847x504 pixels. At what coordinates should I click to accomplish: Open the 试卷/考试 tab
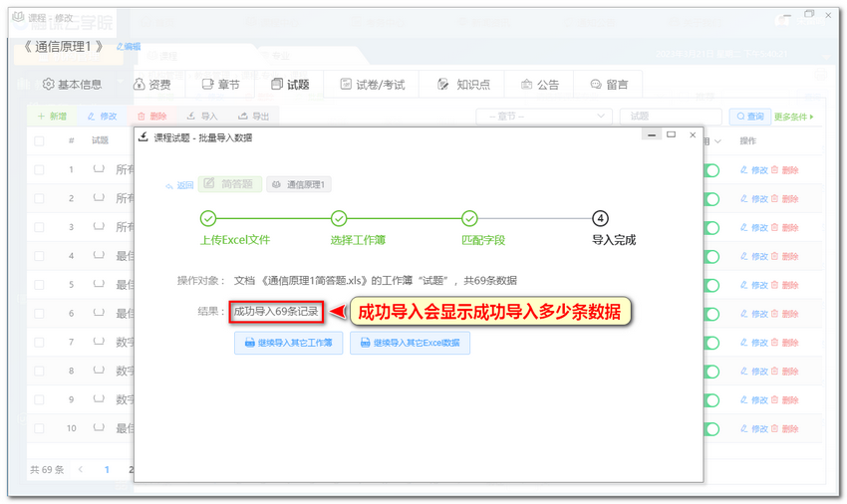372,85
